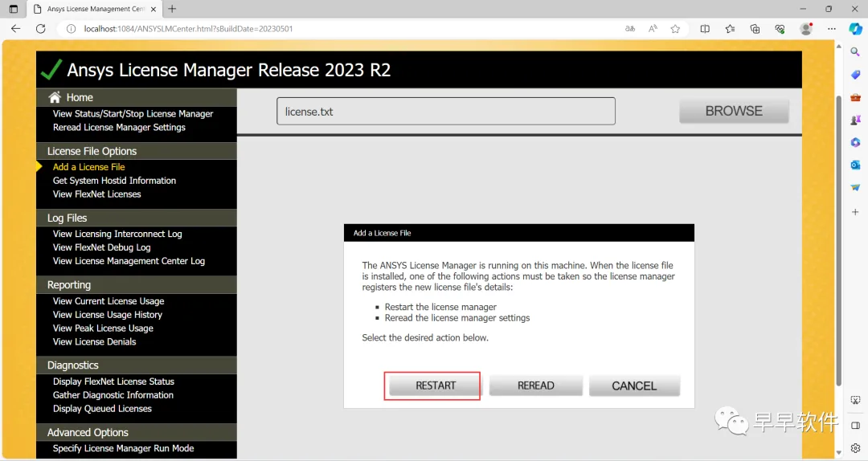Open the tab actions menu icon

(x=14, y=9)
